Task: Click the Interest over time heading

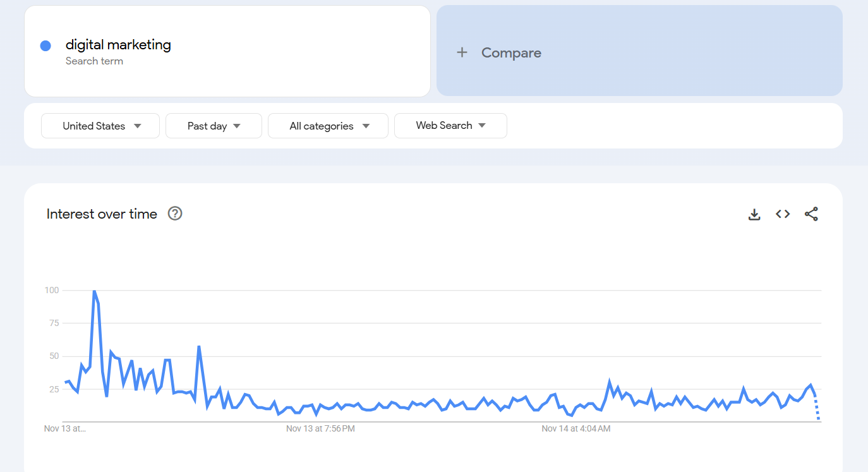Action: pyautogui.click(x=102, y=214)
